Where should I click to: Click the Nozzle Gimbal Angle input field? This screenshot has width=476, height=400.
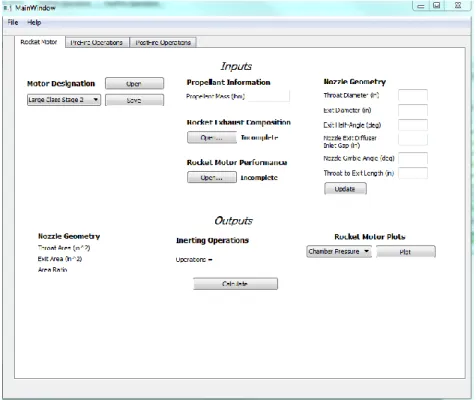(413, 158)
